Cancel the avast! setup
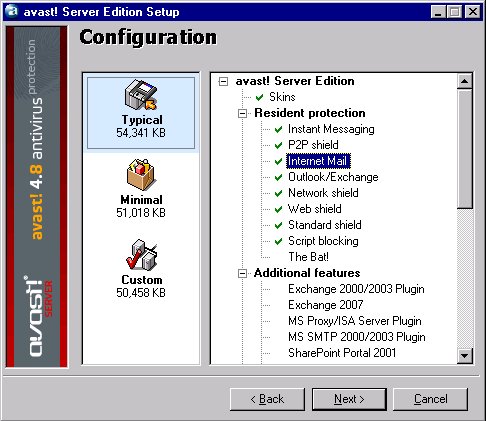The image size is (486, 421). 431,399
